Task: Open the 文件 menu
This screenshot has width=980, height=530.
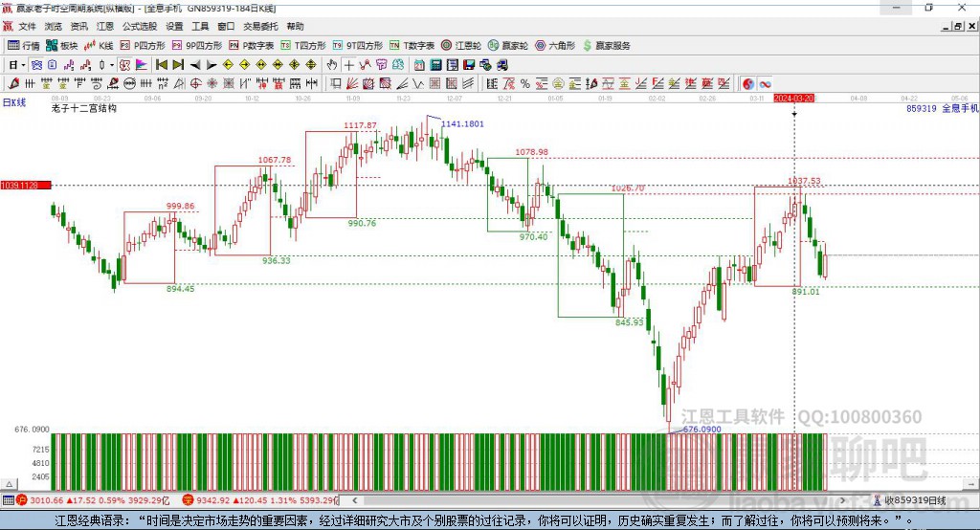Action: point(27,26)
